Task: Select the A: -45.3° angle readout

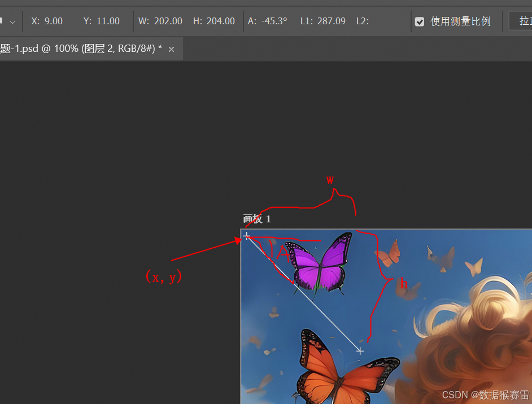Action: pyautogui.click(x=267, y=21)
